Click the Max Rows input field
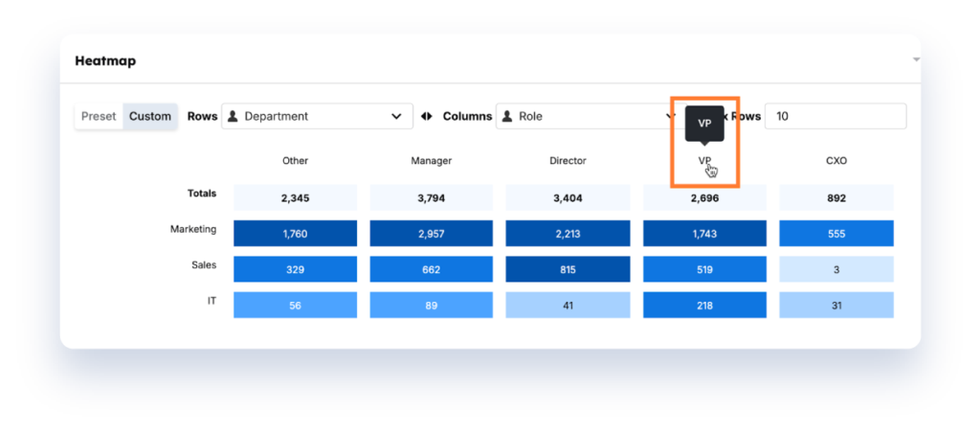Screen dimensions: 980x434 click(837, 117)
